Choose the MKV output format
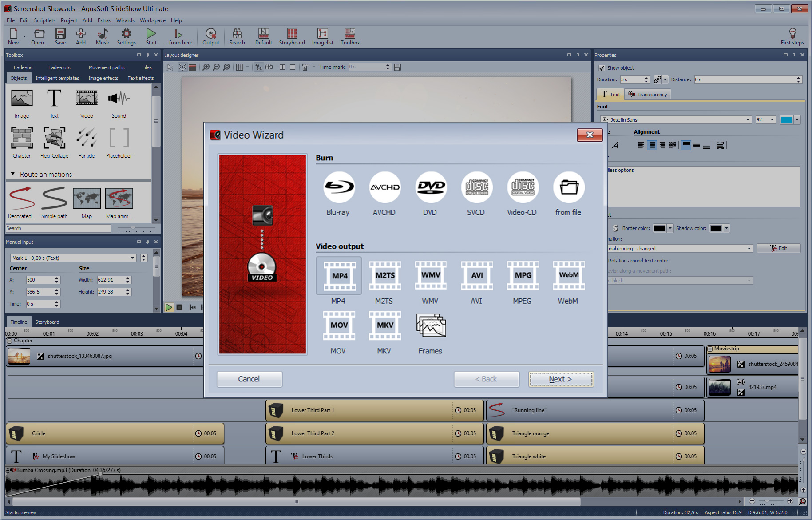 pos(384,325)
